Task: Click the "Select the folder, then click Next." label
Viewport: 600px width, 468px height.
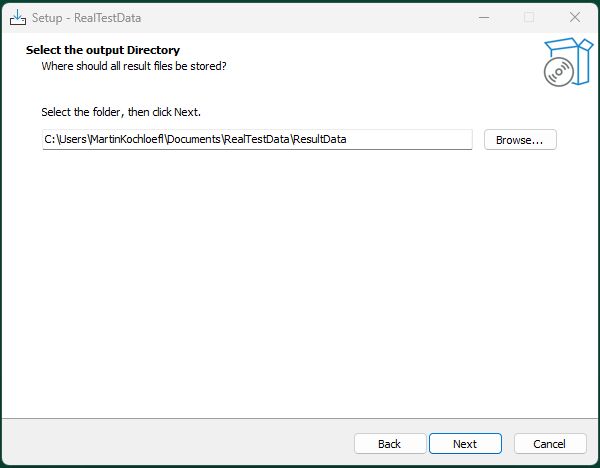Action: tap(121, 112)
